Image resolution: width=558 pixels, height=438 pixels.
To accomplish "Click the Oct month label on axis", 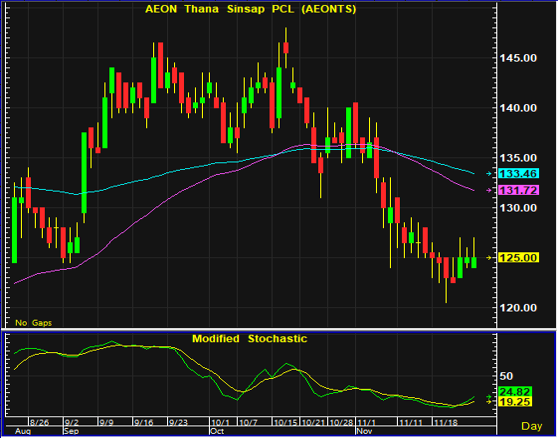I will pyautogui.click(x=217, y=431).
